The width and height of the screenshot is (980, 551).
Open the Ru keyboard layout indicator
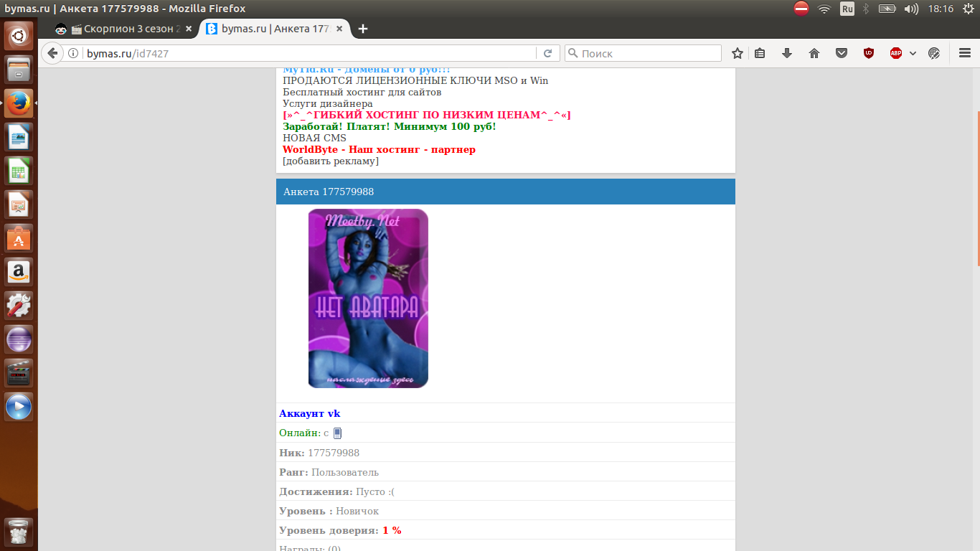tap(847, 9)
